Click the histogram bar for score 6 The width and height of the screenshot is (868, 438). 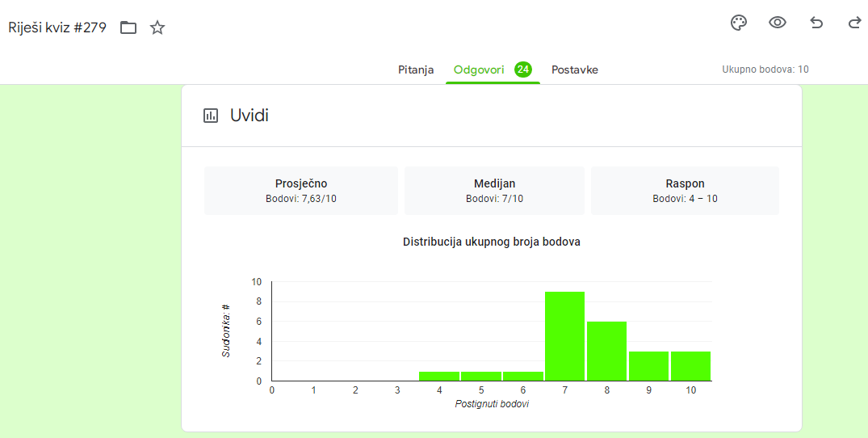point(523,376)
